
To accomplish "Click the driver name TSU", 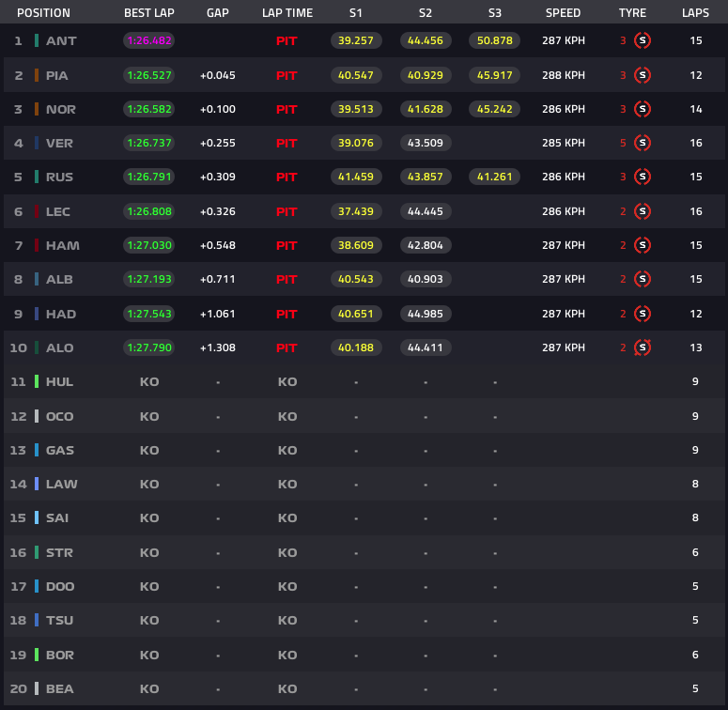I will coord(59,621).
